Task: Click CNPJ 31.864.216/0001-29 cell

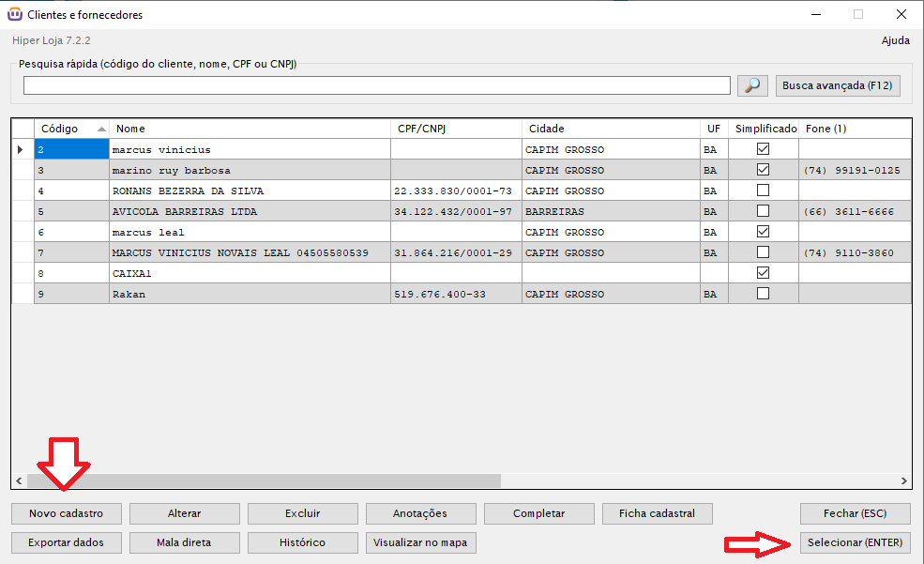Action: (x=456, y=252)
